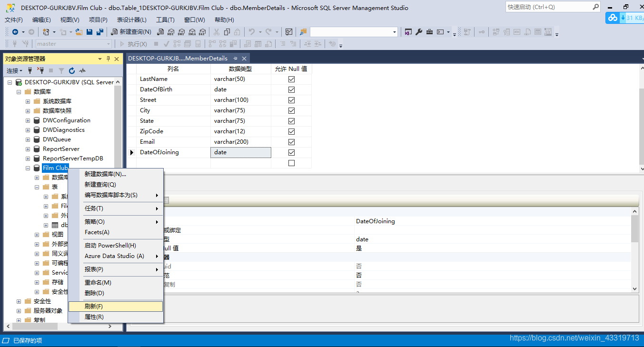
Task: Click the 新建查询(N) toolbar button
Action: 131,32
